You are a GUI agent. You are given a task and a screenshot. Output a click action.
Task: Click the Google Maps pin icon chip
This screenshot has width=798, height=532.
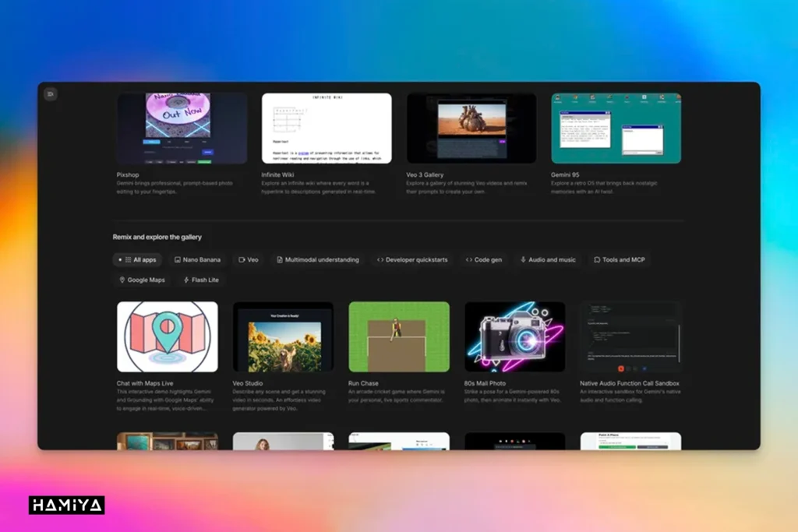tap(122, 280)
